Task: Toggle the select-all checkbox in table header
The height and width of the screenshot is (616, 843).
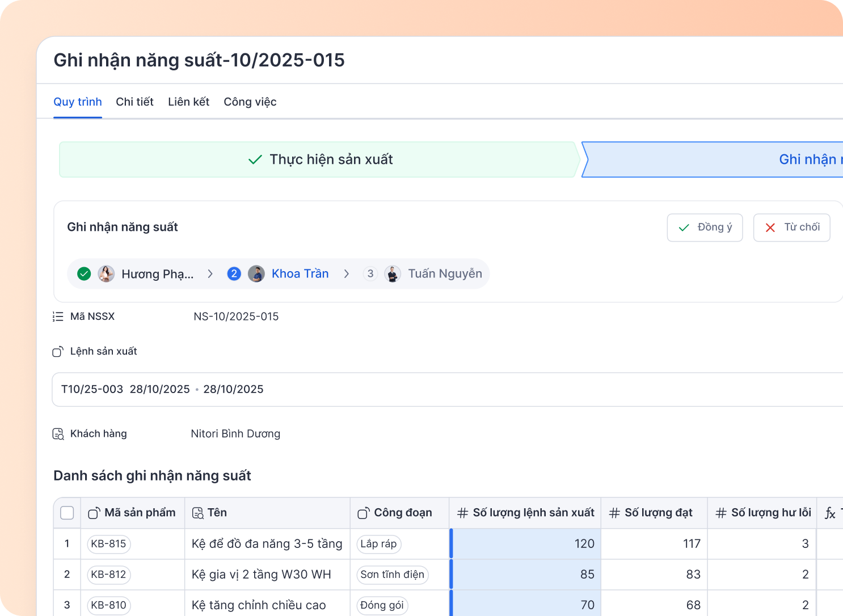Action: click(67, 513)
